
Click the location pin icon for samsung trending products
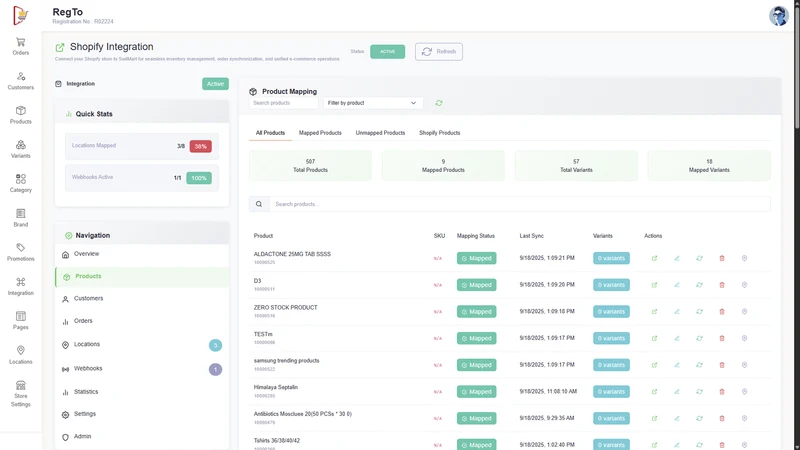[744, 365]
